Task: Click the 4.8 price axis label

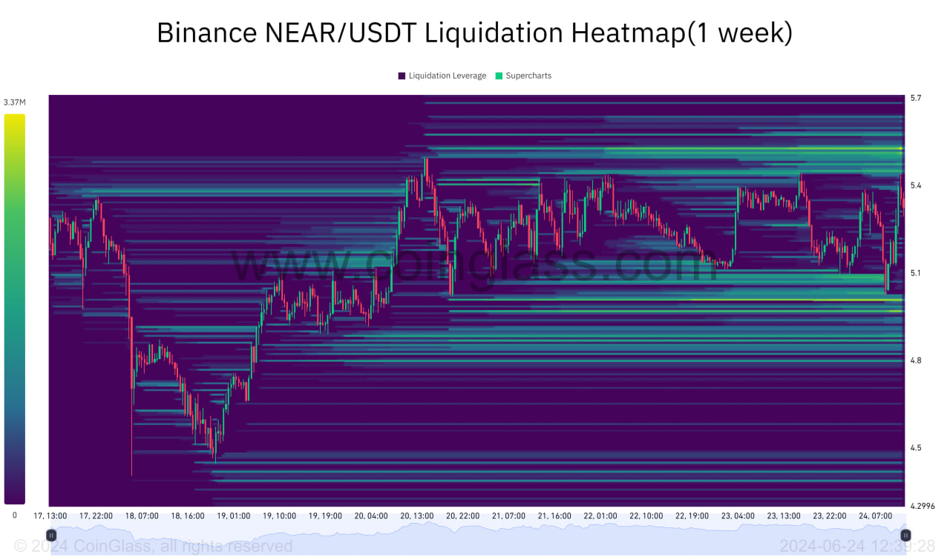Action: pyautogui.click(x=915, y=360)
